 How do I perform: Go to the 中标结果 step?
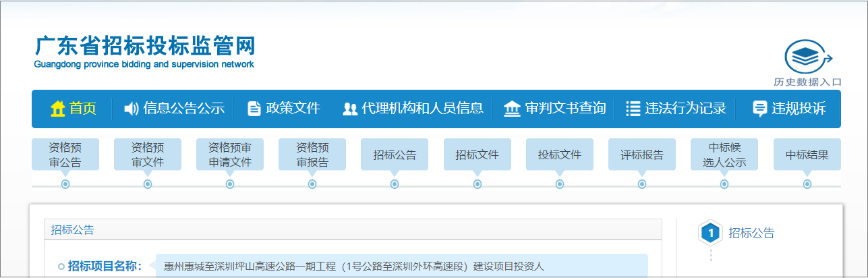(x=807, y=155)
